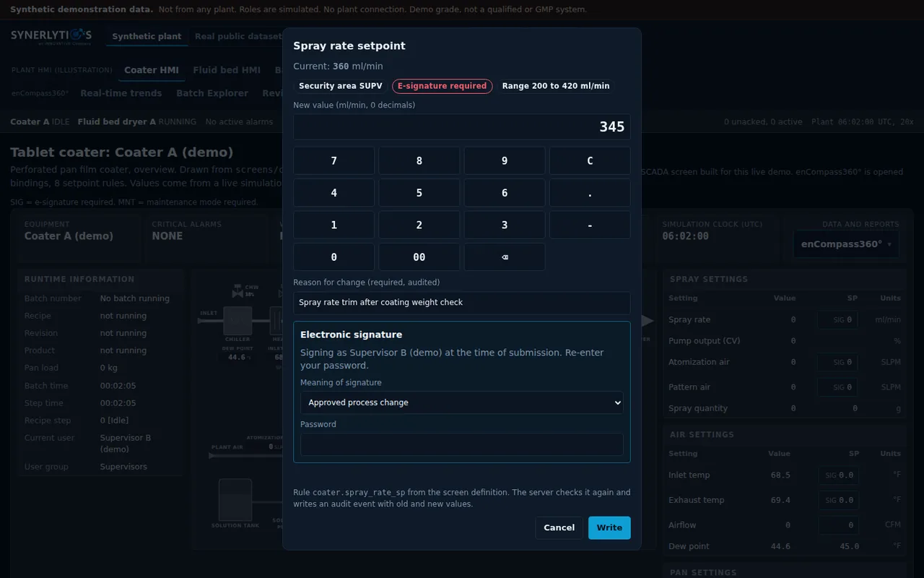Image resolution: width=924 pixels, height=578 pixels.
Task: Cancel the spray rate setpoint dialog
Action: point(559,527)
